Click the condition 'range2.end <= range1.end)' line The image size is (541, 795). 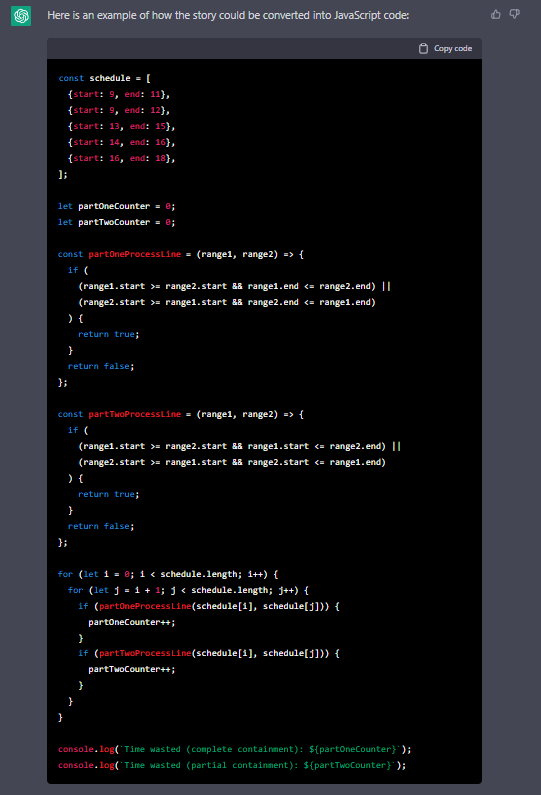pyautogui.click(x=227, y=302)
